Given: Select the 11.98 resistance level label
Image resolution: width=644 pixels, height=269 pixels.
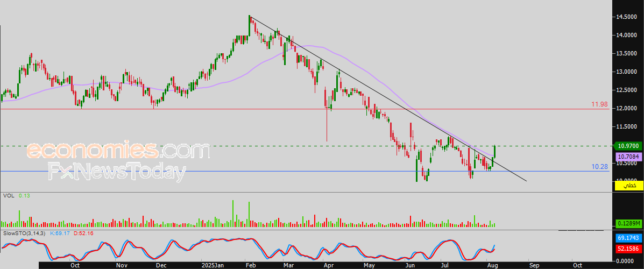Looking at the screenshot, I should tap(599, 104).
